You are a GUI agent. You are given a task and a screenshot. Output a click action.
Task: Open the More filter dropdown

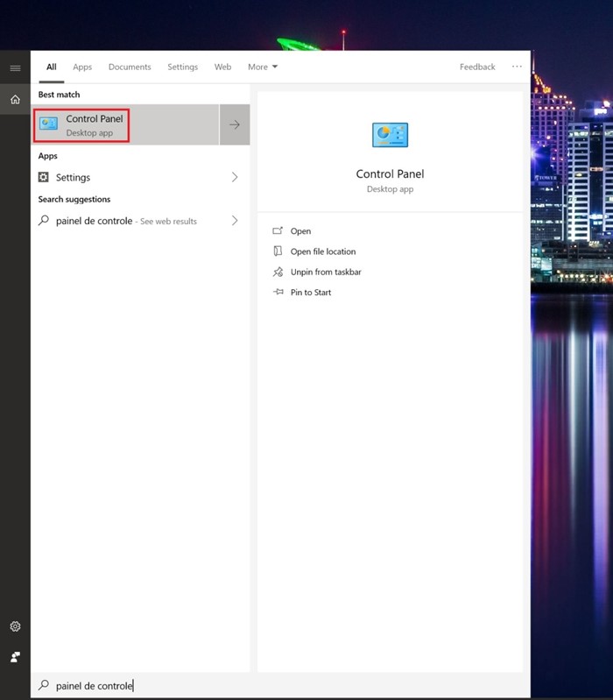tap(262, 67)
